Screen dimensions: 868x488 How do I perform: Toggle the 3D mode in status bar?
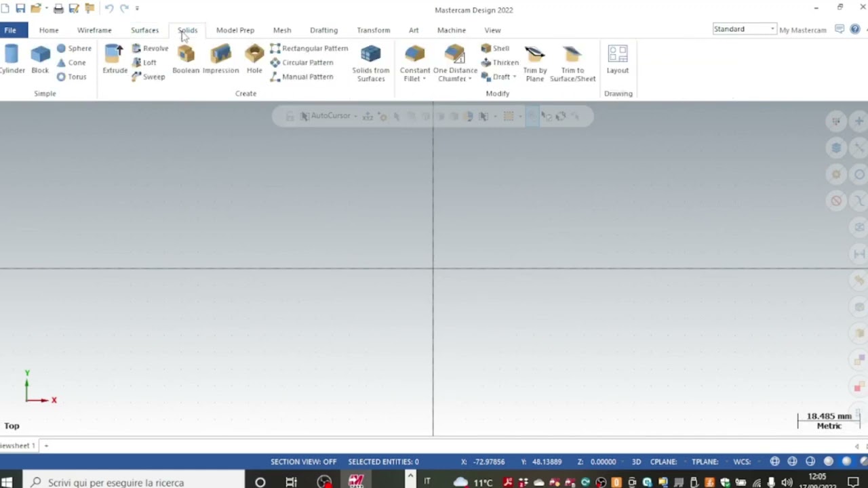click(636, 462)
